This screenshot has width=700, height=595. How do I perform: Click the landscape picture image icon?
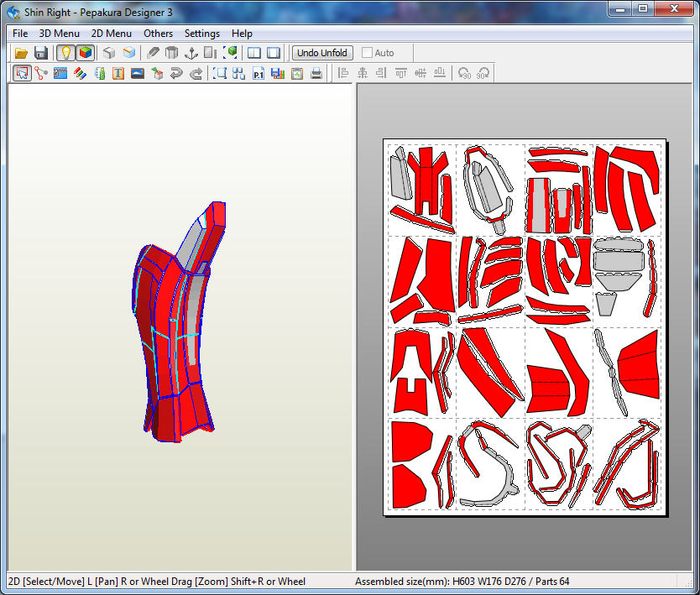(138, 73)
